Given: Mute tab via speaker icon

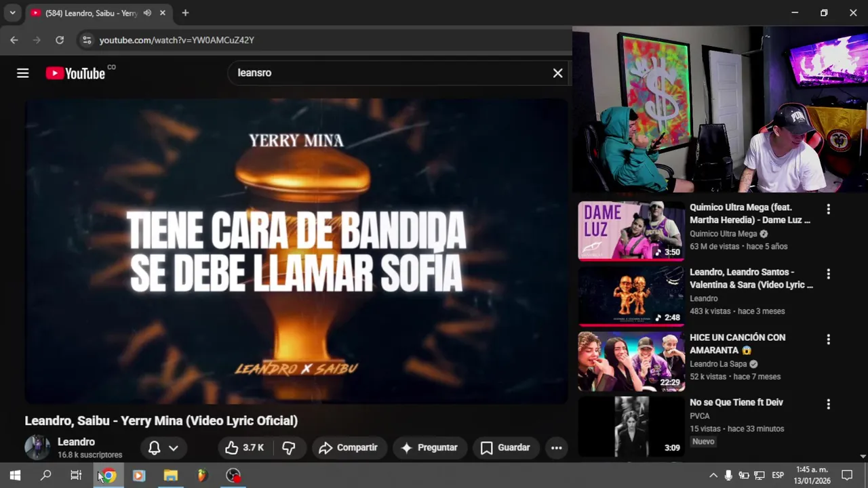Looking at the screenshot, I should point(147,13).
